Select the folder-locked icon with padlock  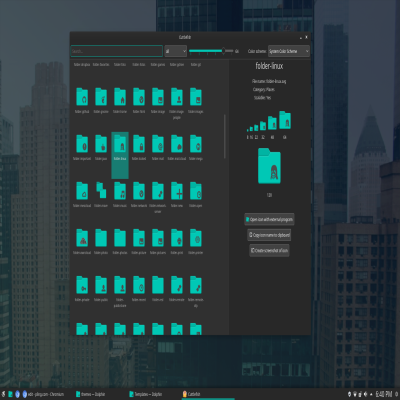(139, 144)
